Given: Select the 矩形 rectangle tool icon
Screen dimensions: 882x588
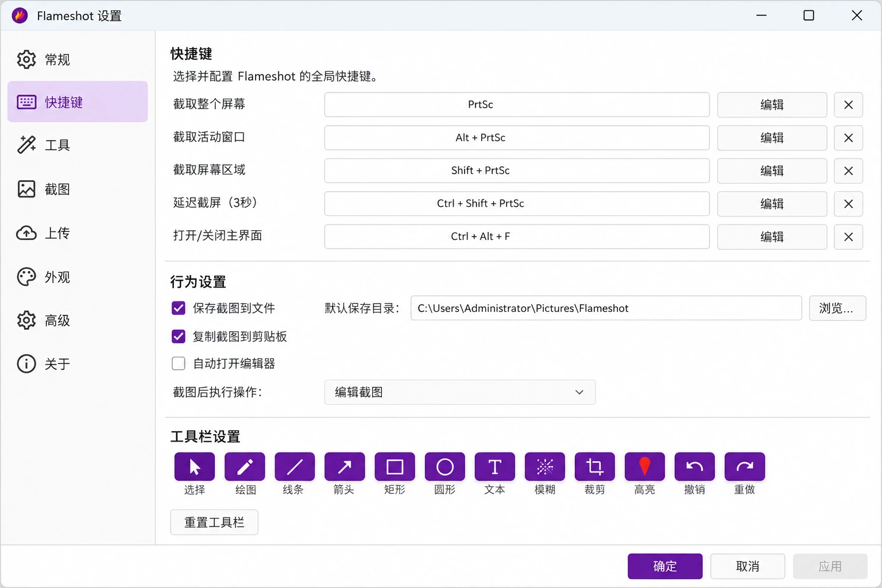Looking at the screenshot, I should 394,466.
